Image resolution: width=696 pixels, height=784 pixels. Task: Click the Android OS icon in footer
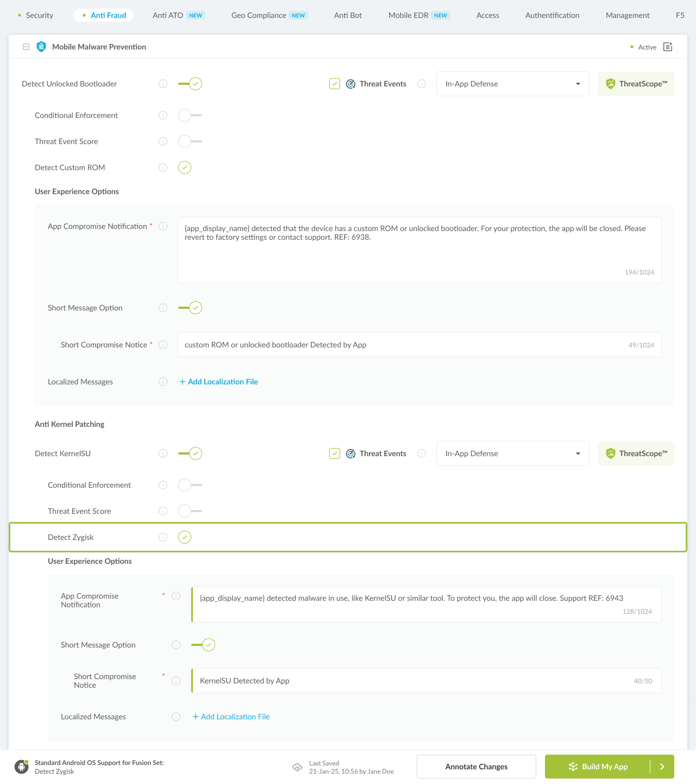tap(22, 767)
